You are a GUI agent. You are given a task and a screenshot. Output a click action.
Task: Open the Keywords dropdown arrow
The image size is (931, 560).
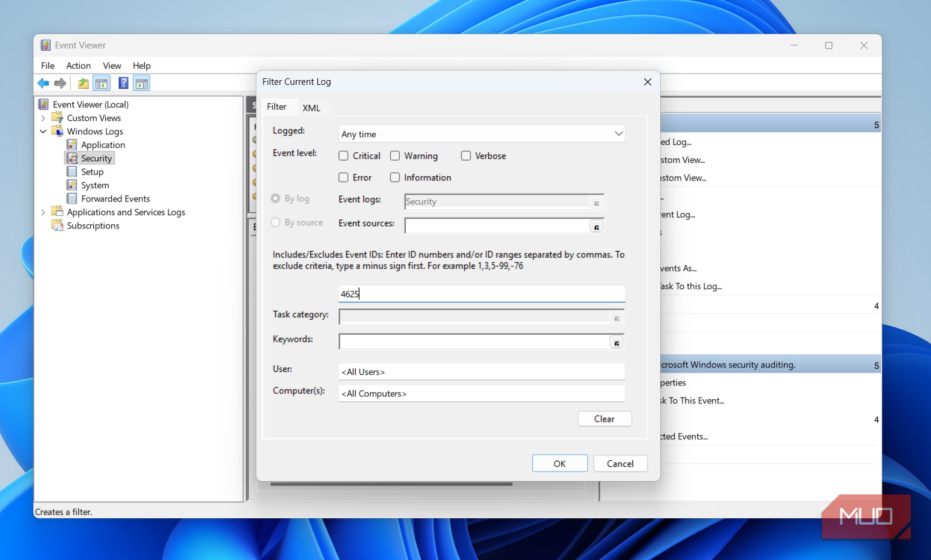click(x=617, y=342)
